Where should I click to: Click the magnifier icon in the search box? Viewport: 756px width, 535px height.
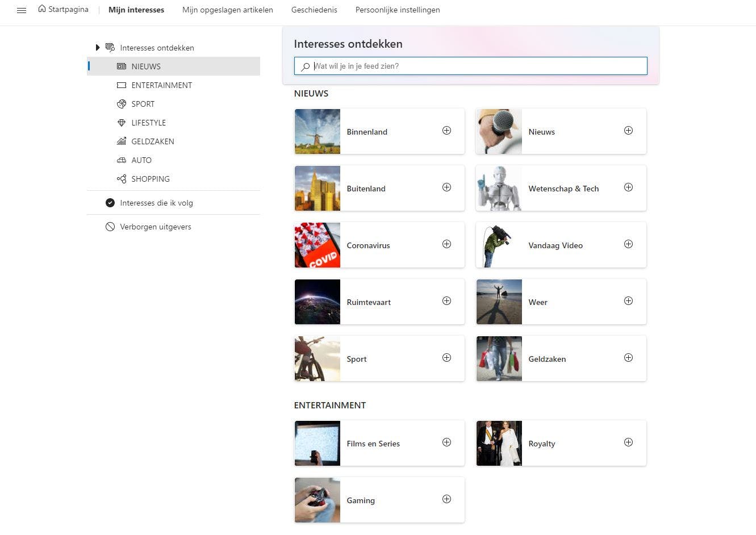point(306,66)
